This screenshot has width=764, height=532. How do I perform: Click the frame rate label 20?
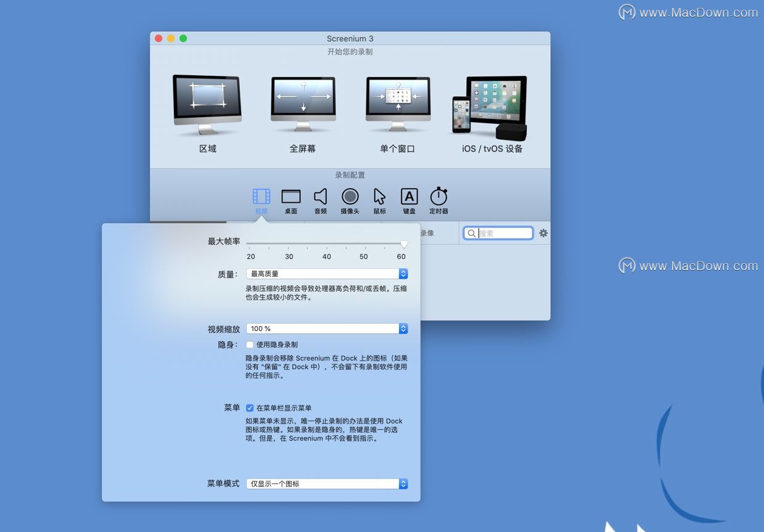click(x=251, y=256)
